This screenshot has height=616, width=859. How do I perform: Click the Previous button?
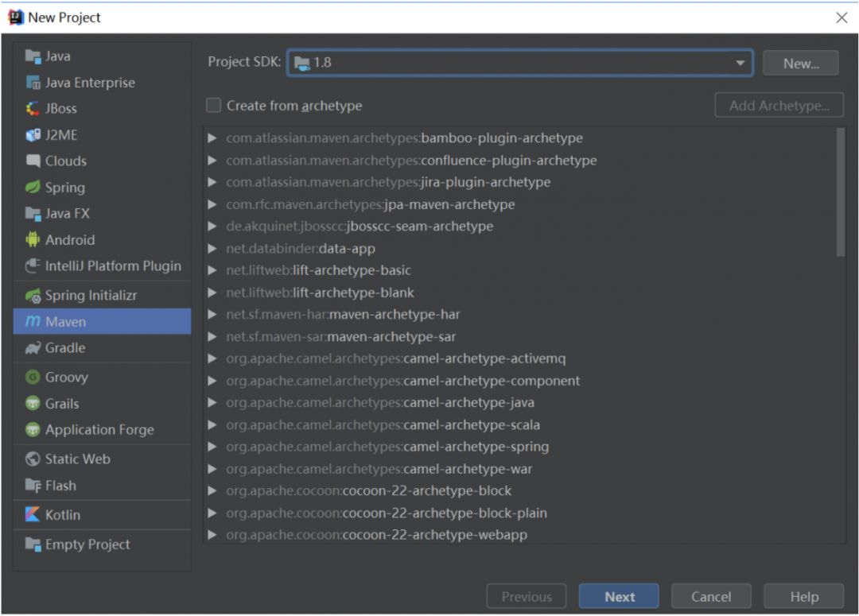coord(527,596)
